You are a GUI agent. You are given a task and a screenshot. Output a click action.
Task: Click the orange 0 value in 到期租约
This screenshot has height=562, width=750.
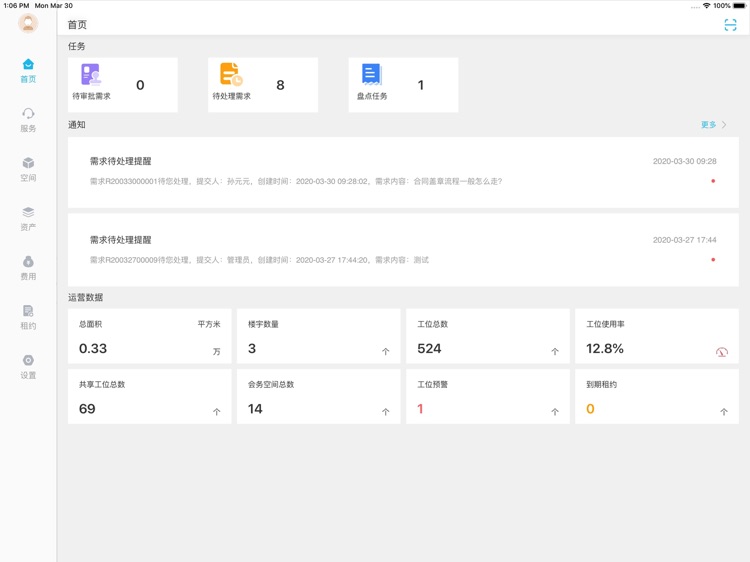point(590,409)
